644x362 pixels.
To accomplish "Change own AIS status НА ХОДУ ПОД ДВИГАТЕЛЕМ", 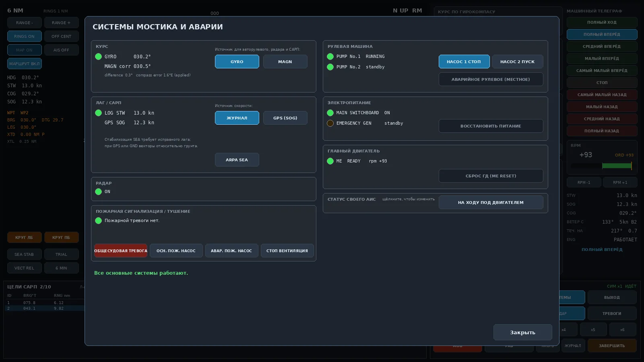I will click(x=491, y=202).
